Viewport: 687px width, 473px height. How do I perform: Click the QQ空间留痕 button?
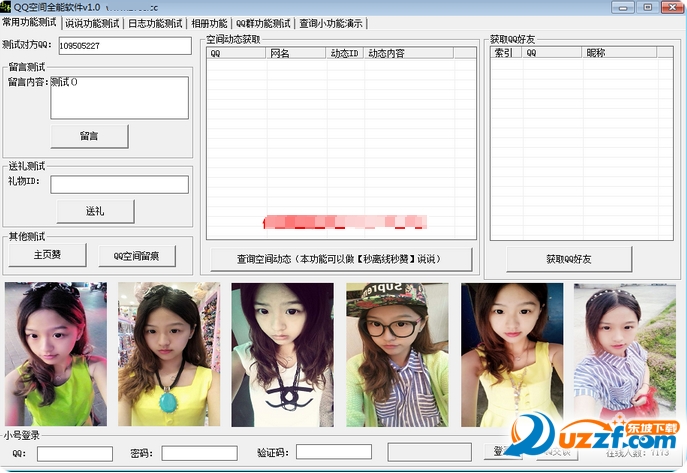coord(137,256)
